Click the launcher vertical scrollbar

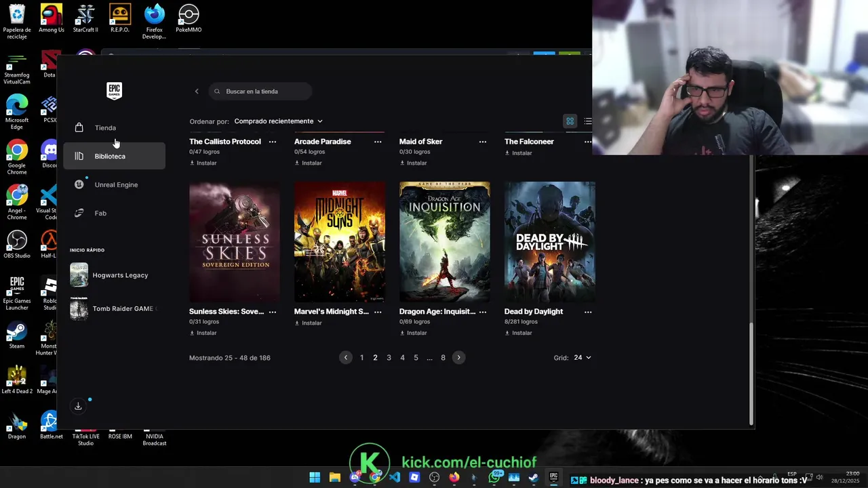(x=751, y=373)
